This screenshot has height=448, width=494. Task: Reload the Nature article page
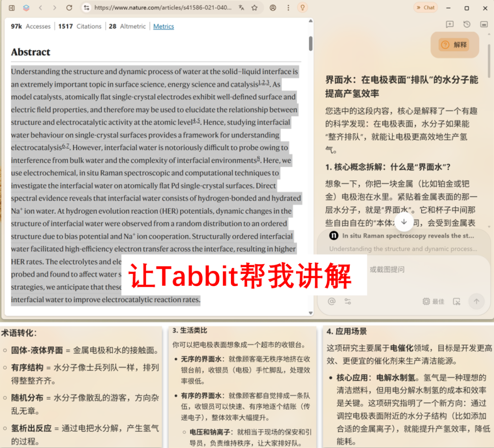70,8
